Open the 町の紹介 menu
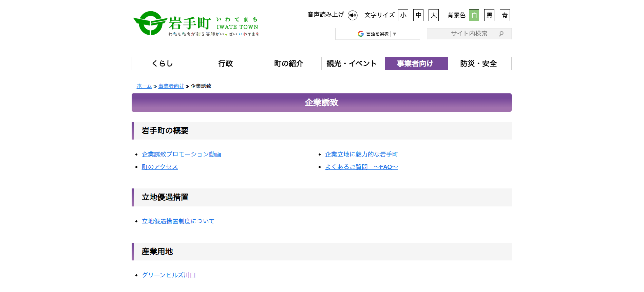The image size is (644, 292). [x=289, y=63]
